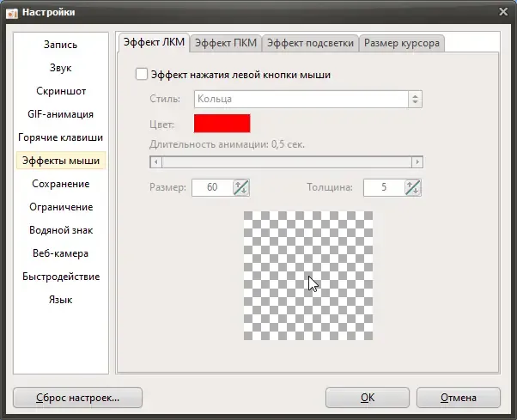Click the Размер value field
The height and width of the screenshot is (420, 517).
[212, 187]
